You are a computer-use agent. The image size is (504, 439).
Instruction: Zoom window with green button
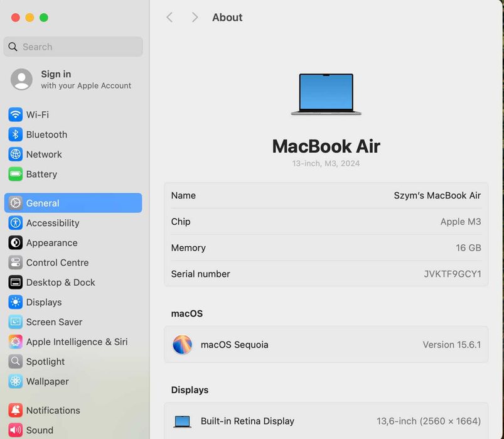[x=44, y=18]
